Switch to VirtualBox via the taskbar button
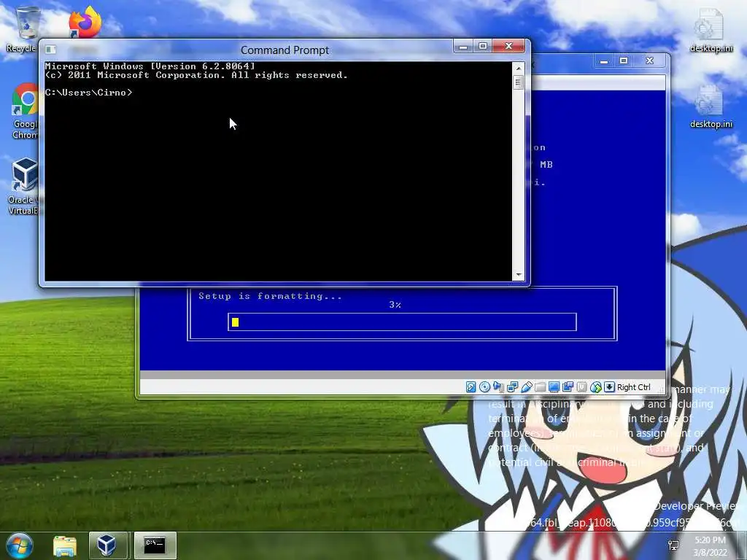 (107, 545)
